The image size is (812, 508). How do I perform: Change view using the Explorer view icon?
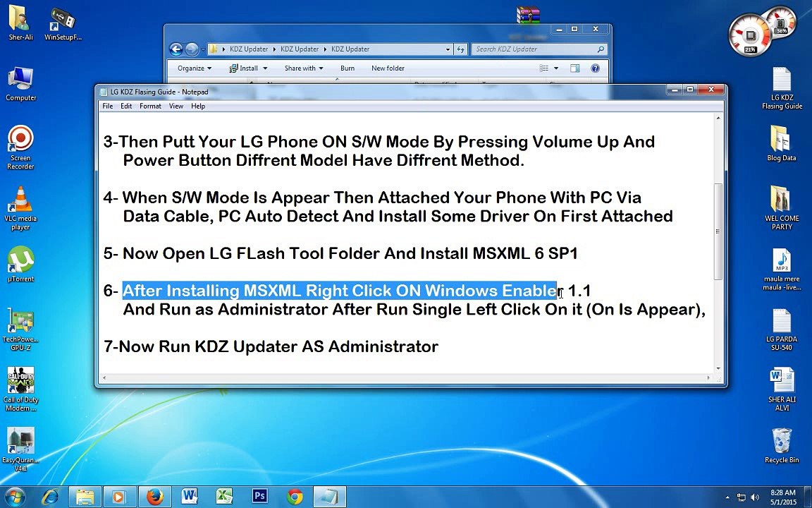point(543,68)
